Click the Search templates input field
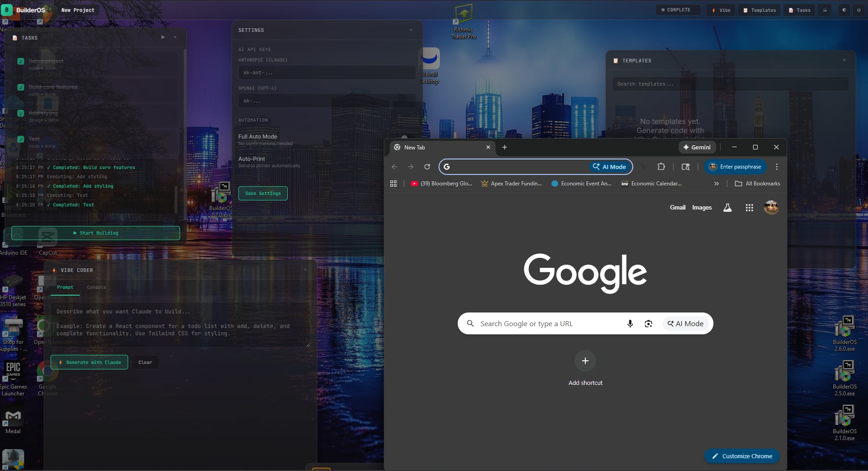The height and width of the screenshot is (471, 868). [x=730, y=84]
